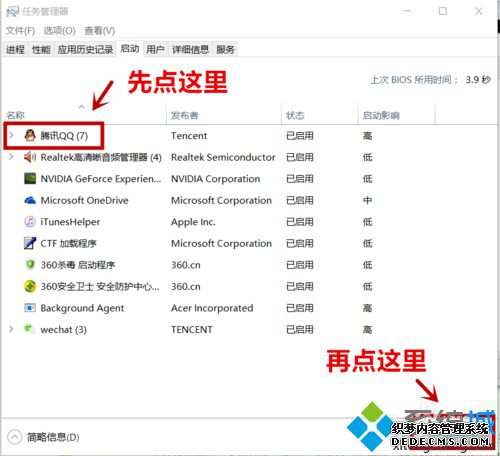Select the 360杀毒 启动程序 entry
This screenshot has height=456, width=500.
(x=78, y=265)
